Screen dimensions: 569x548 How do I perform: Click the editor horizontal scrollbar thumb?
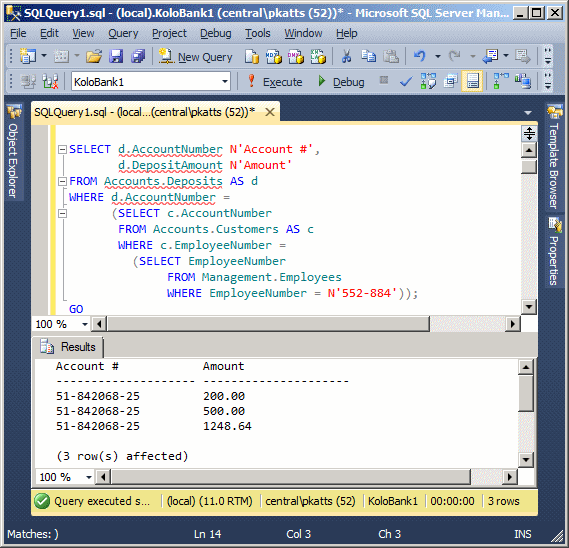(x=268, y=324)
